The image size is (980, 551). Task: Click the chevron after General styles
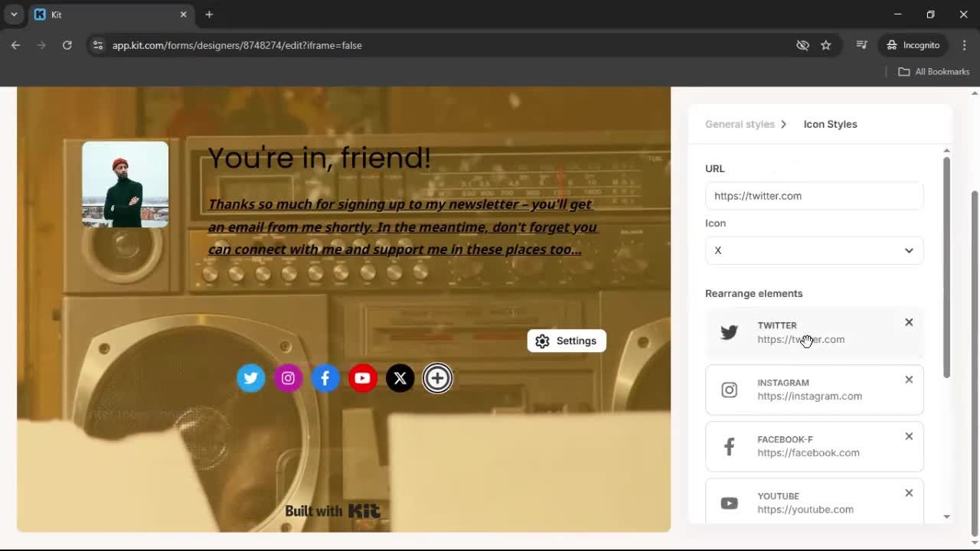coord(784,124)
